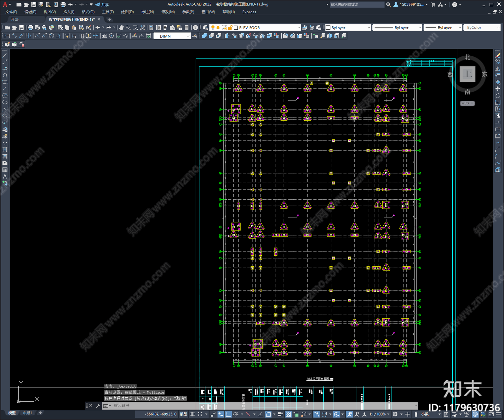Toggle transparency display in status bar
The width and height of the screenshot is (504, 420).
(288, 414)
